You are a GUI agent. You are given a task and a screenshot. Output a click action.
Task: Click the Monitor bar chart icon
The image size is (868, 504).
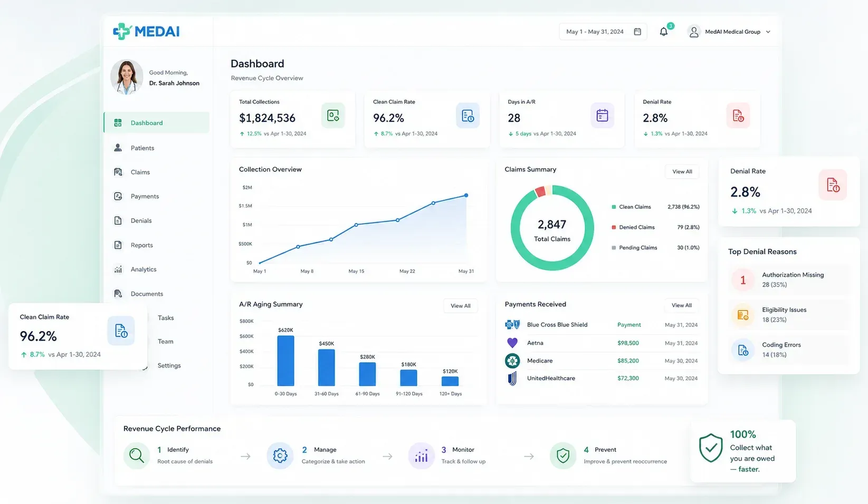[421, 455]
